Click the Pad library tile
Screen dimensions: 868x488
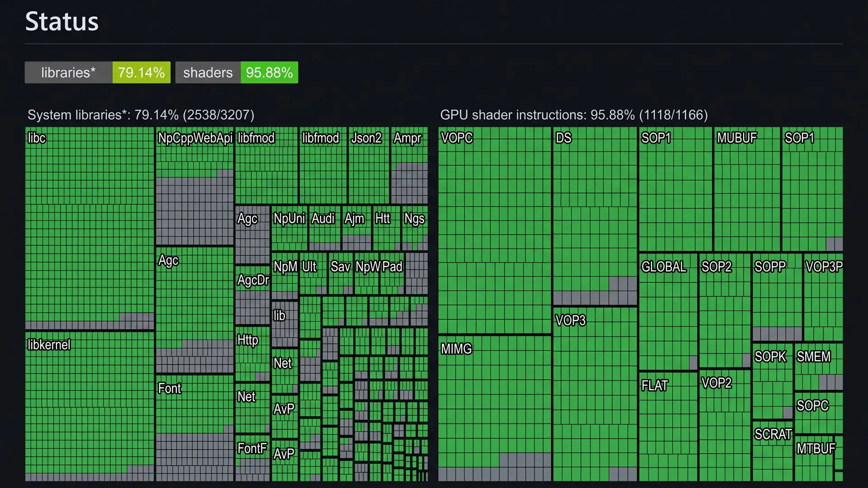[x=392, y=273]
